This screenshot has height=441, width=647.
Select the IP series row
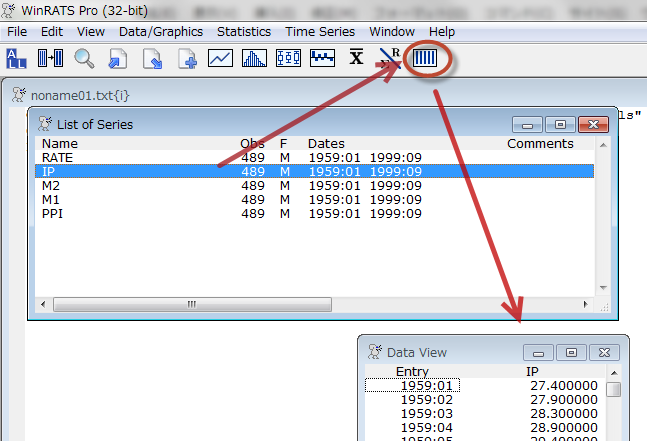(314, 171)
